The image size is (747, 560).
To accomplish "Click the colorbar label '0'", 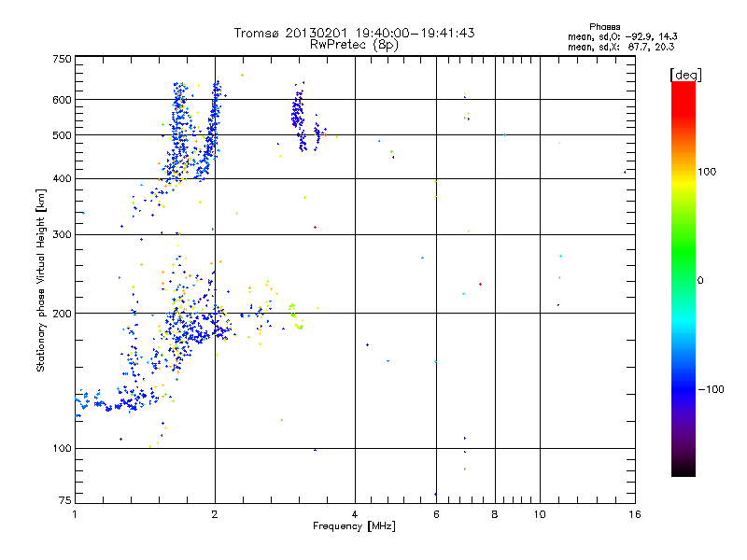I will pyautogui.click(x=700, y=281).
